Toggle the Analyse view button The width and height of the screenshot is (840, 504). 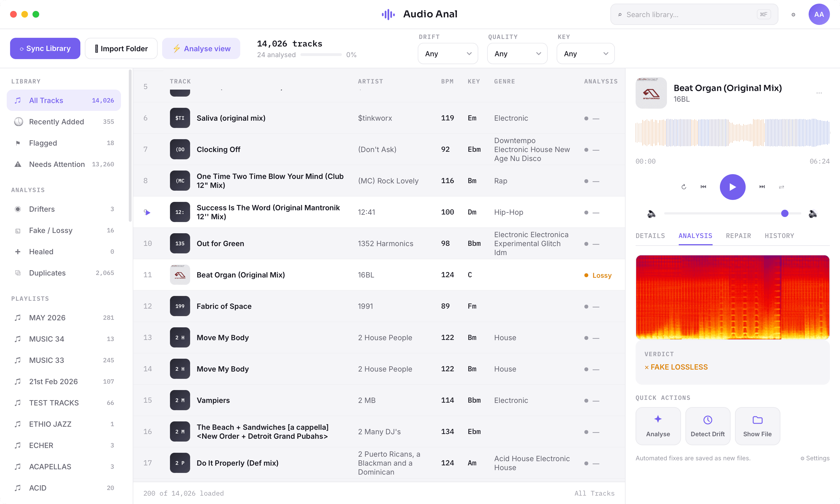[x=201, y=48]
